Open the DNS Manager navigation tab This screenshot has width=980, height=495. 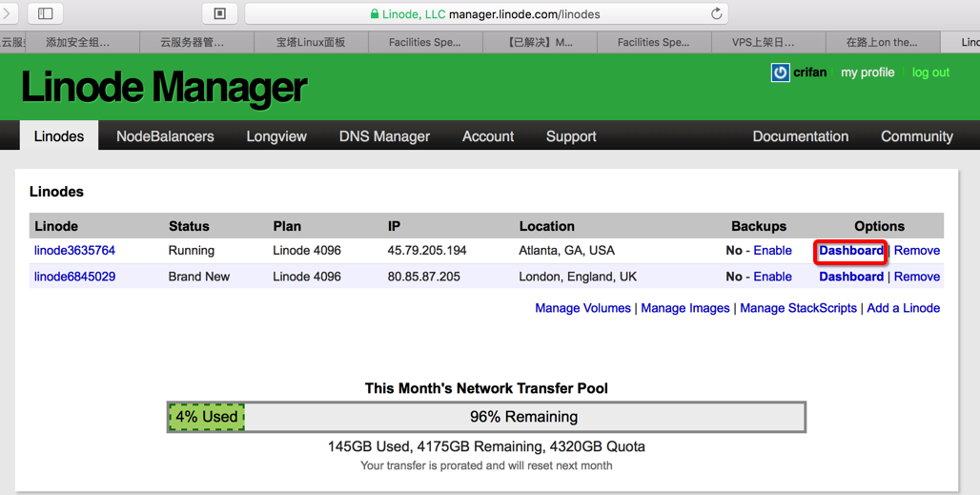coord(384,136)
